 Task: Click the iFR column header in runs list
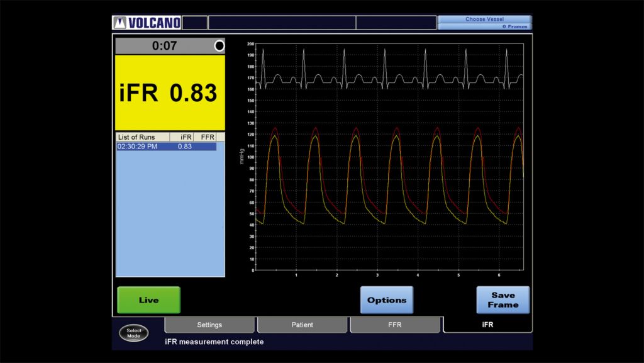pyautogui.click(x=182, y=137)
